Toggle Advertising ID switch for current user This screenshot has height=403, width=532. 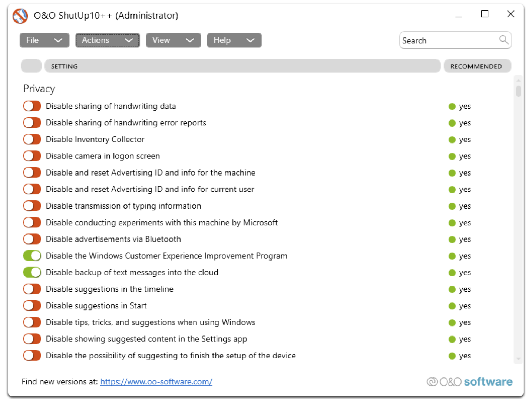click(x=32, y=189)
